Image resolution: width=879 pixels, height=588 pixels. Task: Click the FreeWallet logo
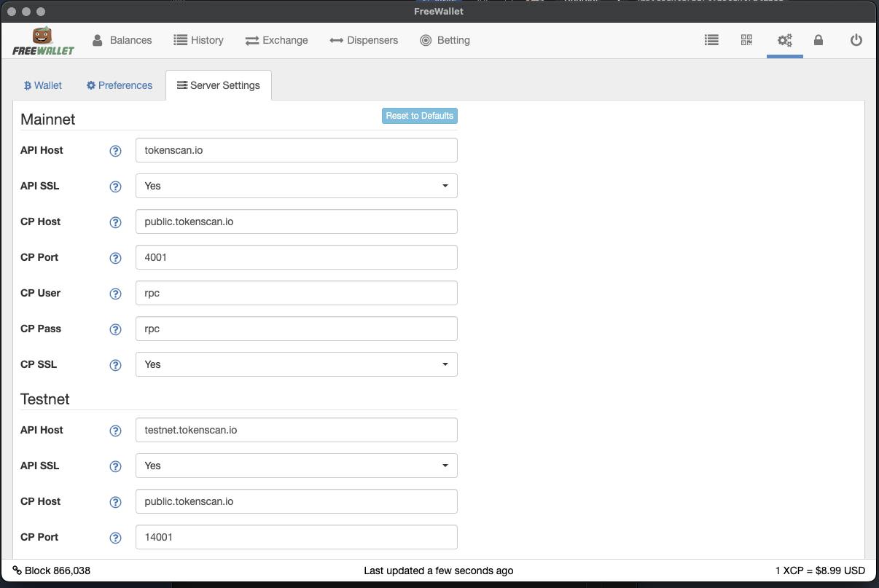point(43,41)
